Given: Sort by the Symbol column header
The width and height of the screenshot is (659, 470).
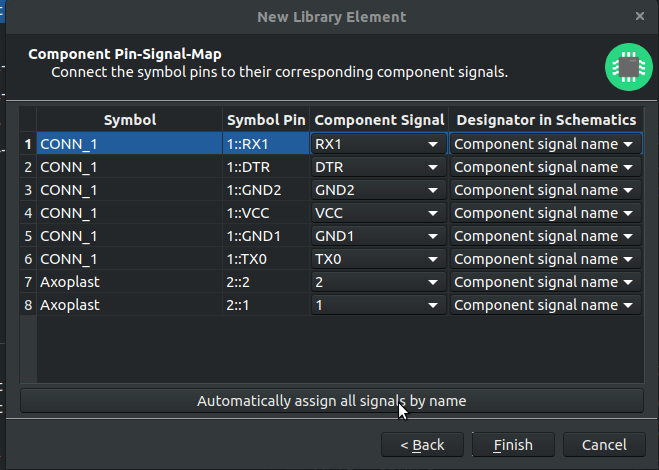Looking at the screenshot, I should coord(129,120).
